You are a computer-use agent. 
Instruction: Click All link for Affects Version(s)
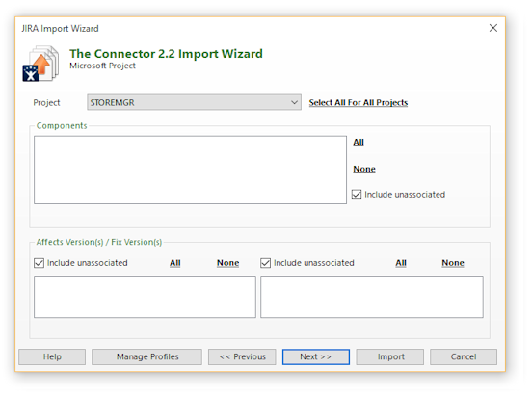coord(175,263)
